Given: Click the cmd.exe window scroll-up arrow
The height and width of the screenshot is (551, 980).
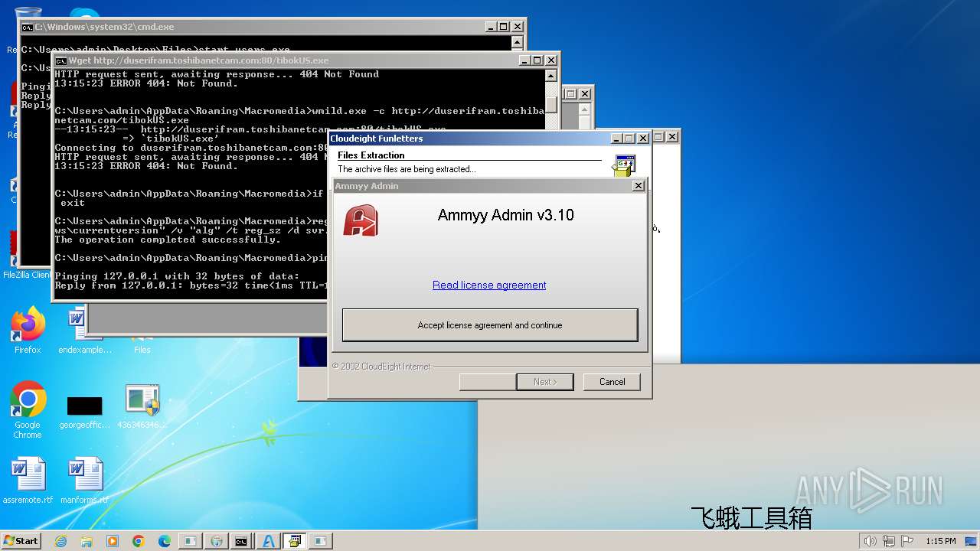Looking at the screenshot, I should [518, 42].
